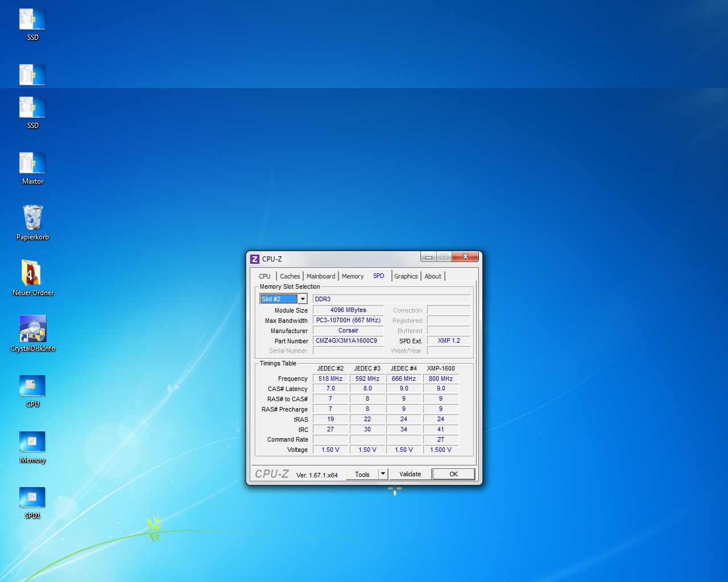Click the 592 MHz frequency cell
This screenshot has width=728, height=582.
point(367,379)
